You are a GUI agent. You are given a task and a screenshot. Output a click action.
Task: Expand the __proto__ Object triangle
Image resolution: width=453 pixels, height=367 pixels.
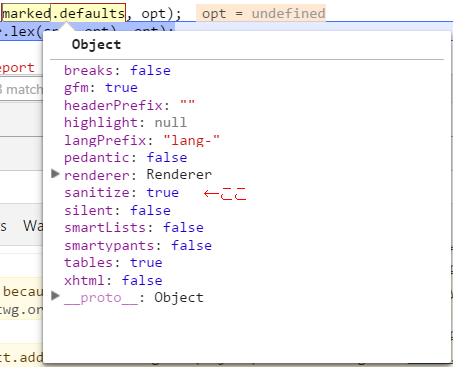(55, 296)
